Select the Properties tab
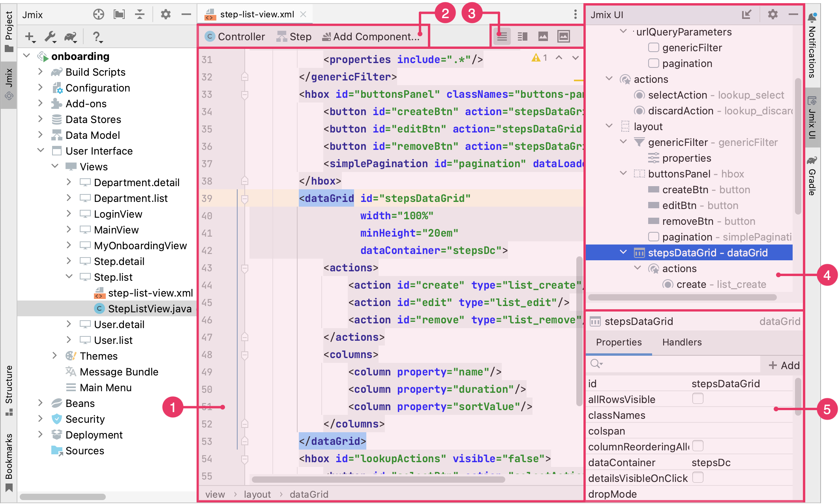This screenshot has height=504, width=840. point(619,342)
